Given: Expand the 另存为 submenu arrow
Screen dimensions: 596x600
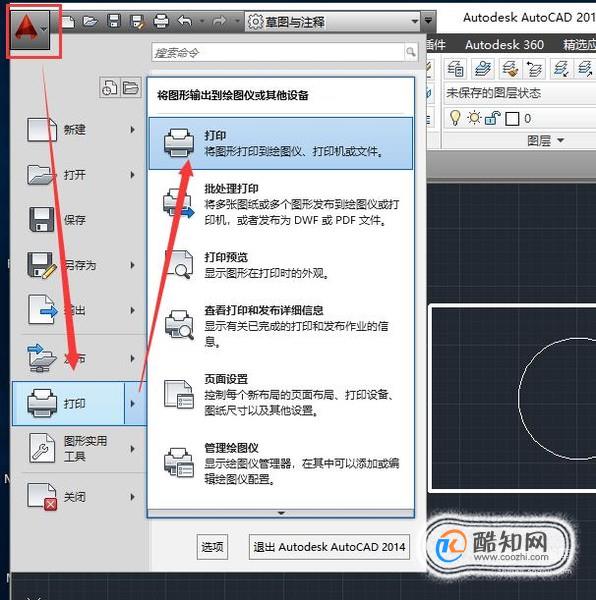Looking at the screenshot, I should click(132, 265).
